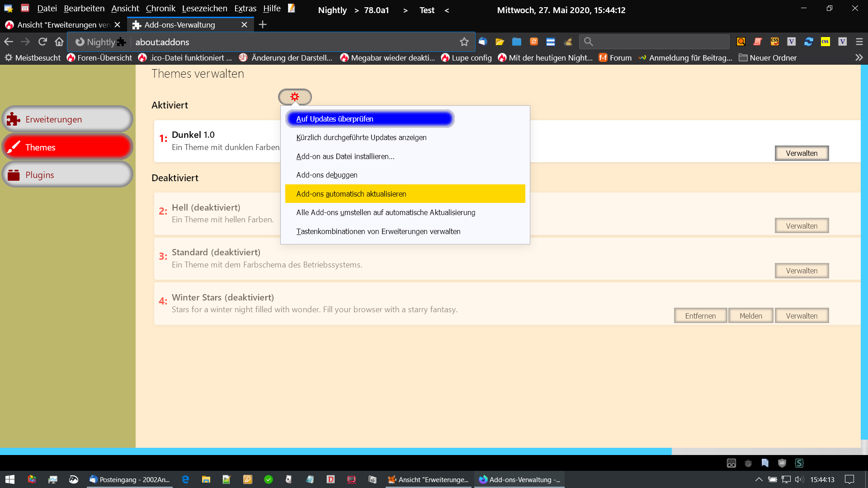This screenshot has width=868, height=488.
Task: Show hidden system tray icons
Action: point(759,479)
